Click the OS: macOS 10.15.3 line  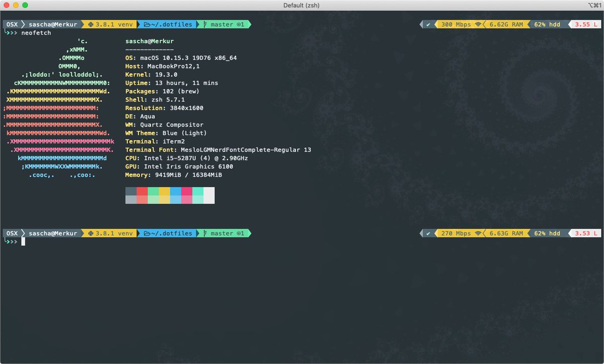pos(181,58)
